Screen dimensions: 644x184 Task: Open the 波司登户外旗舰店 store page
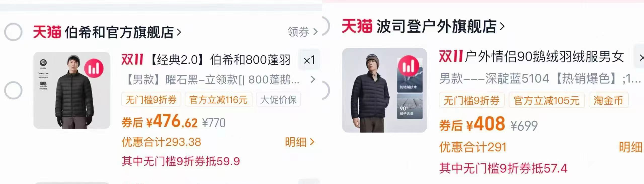(x=440, y=26)
